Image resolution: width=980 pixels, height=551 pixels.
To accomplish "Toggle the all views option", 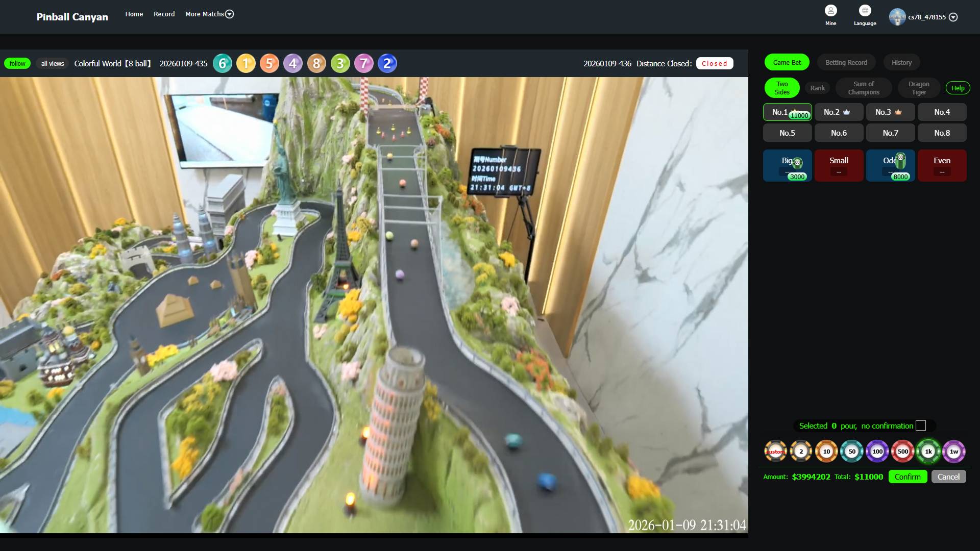I will pos(53,63).
